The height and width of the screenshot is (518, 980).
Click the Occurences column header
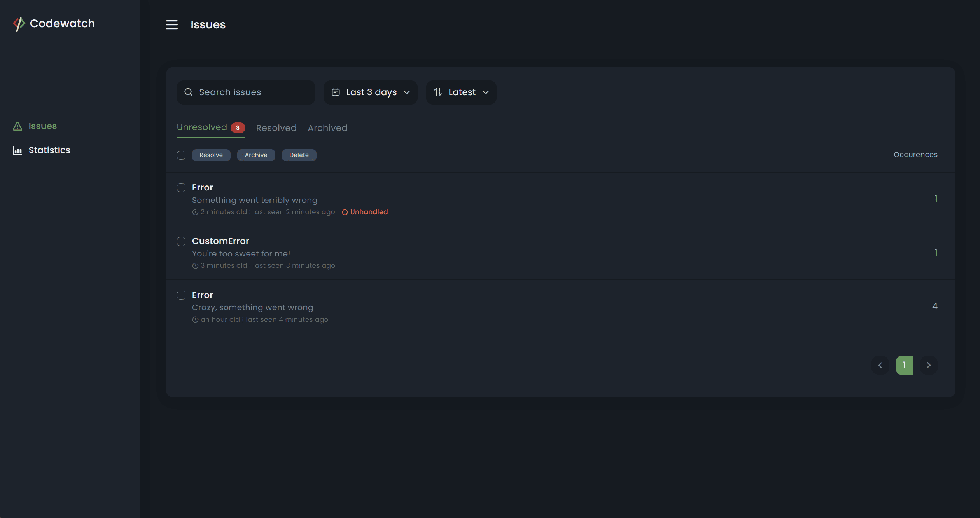click(x=915, y=155)
